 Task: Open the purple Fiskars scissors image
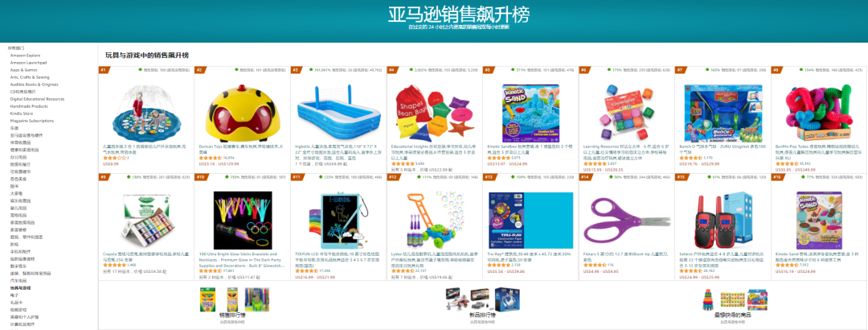click(x=627, y=220)
